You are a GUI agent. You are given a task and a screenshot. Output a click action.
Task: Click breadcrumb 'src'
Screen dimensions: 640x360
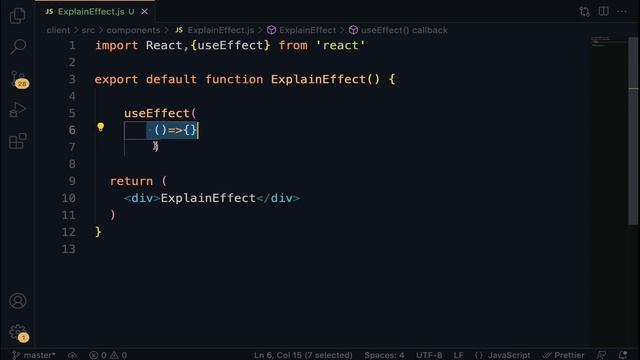point(88,30)
